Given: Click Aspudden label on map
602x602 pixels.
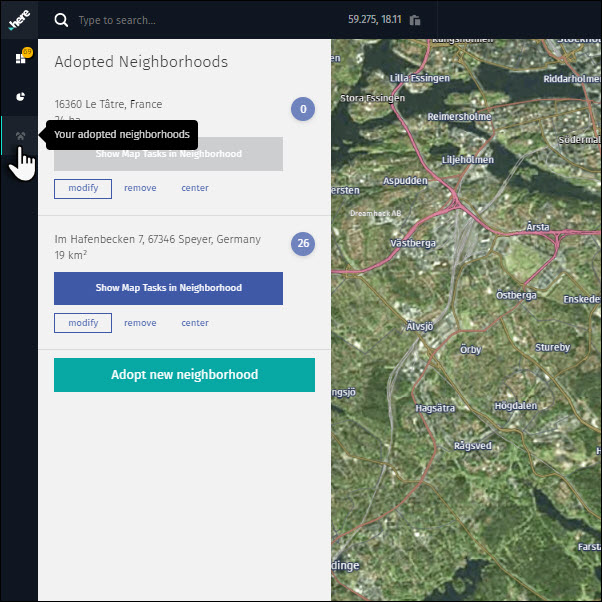Looking at the screenshot, I should [x=405, y=181].
